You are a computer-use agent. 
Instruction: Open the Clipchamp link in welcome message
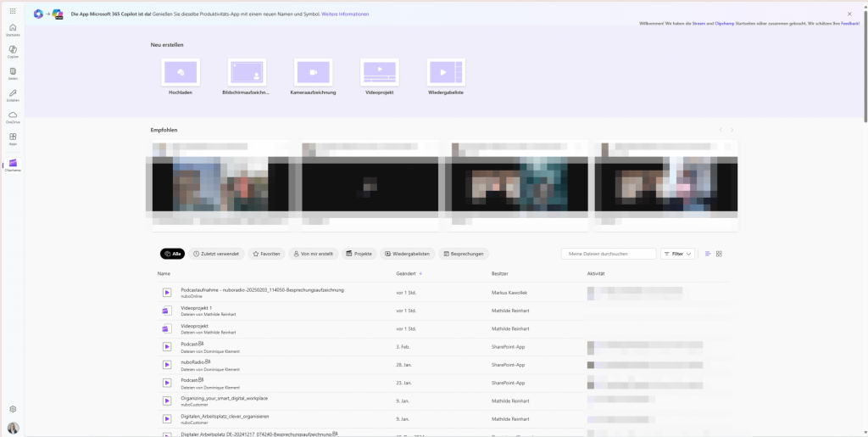point(724,24)
